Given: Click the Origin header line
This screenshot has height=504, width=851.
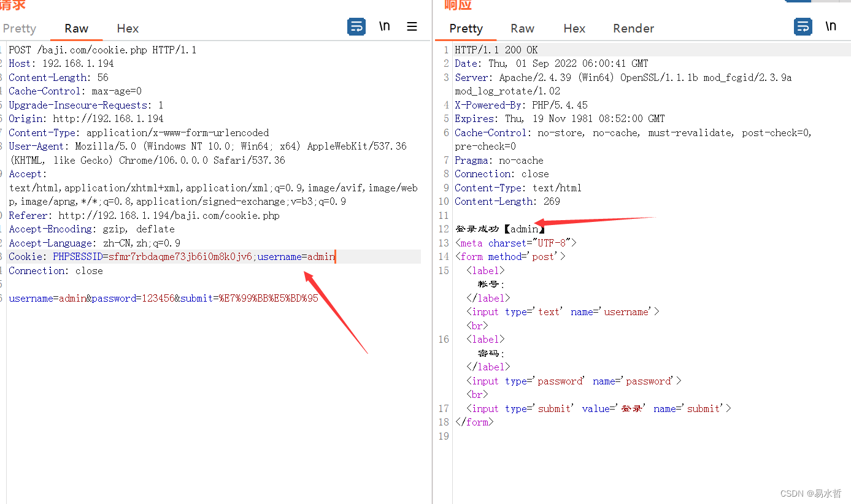Looking at the screenshot, I should click(86, 118).
